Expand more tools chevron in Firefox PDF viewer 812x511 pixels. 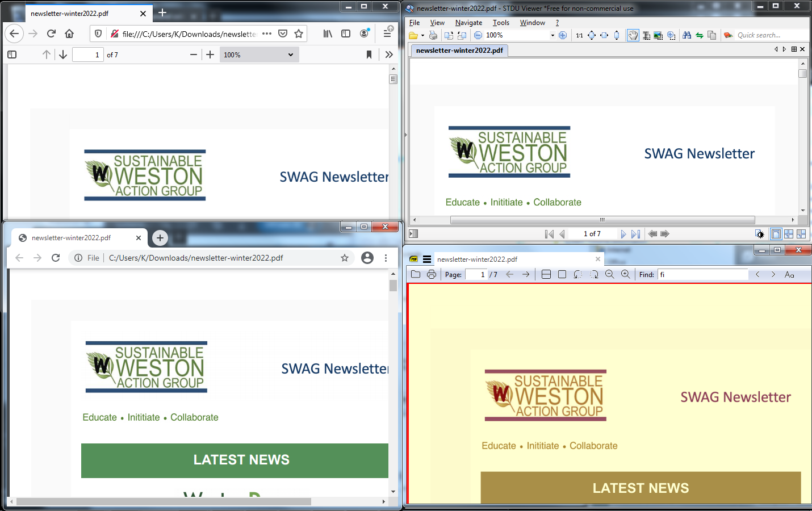pos(389,55)
